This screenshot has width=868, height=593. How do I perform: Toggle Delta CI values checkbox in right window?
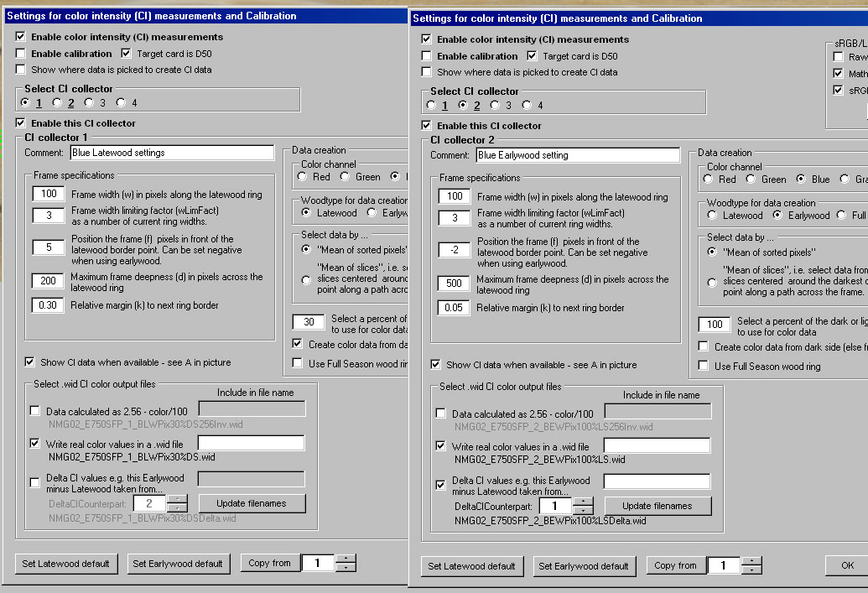[x=440, y=485]
